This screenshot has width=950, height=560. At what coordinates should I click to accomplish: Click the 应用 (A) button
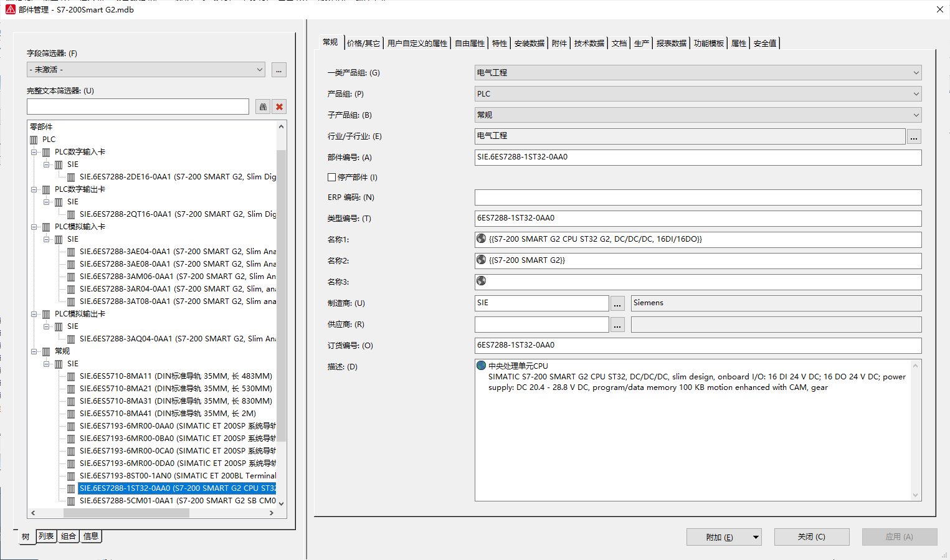[900, 537]
